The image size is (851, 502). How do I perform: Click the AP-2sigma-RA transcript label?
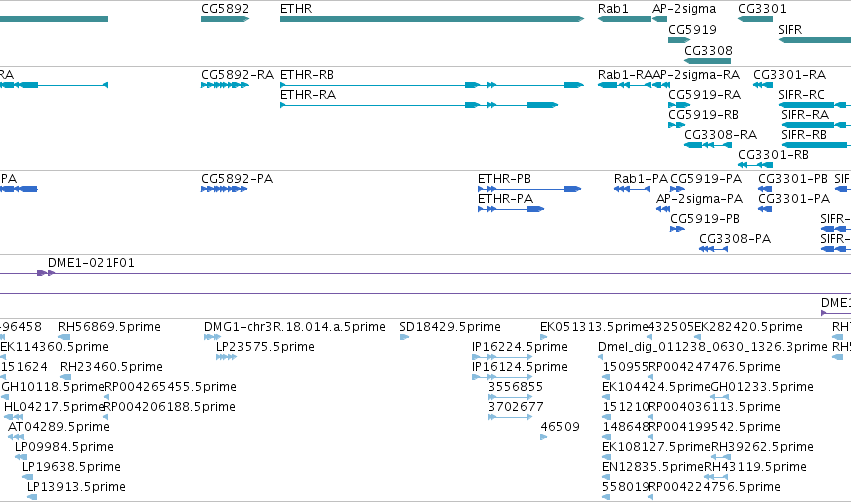pos(696,75)
